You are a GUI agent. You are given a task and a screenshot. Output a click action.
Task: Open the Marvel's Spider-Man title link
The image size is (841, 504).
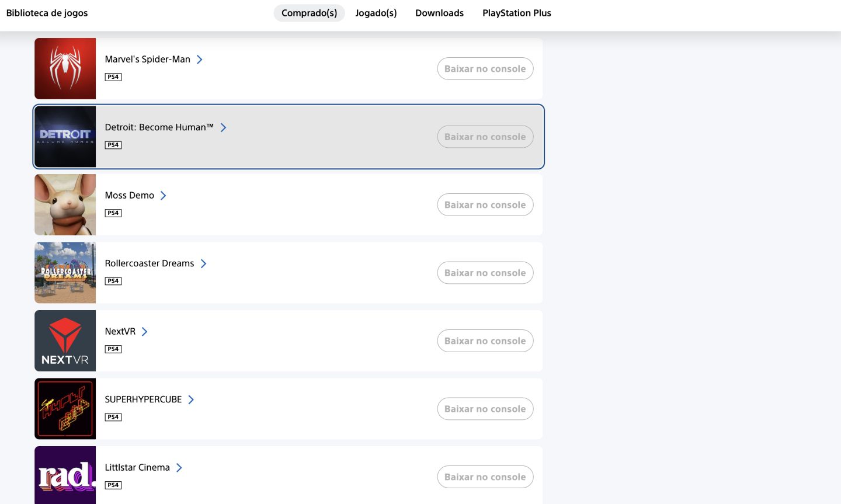[148, 59]
